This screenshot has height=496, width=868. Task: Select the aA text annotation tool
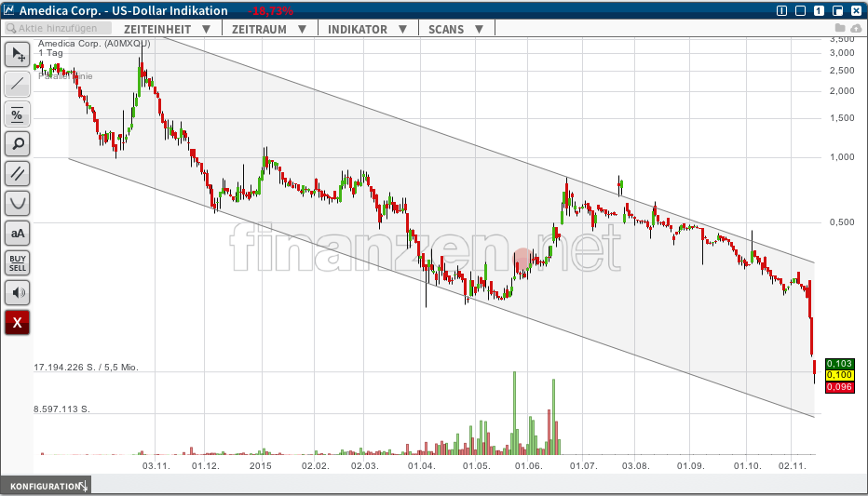17,234
